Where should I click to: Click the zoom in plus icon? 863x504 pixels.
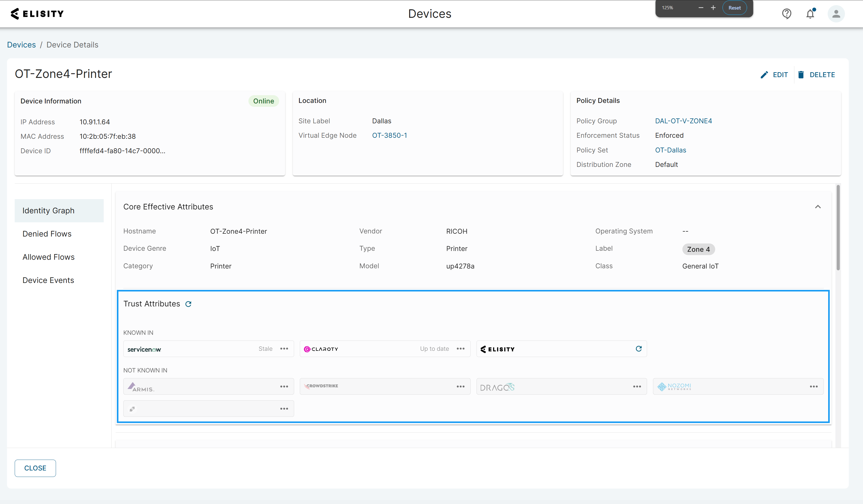pos(713,7)
